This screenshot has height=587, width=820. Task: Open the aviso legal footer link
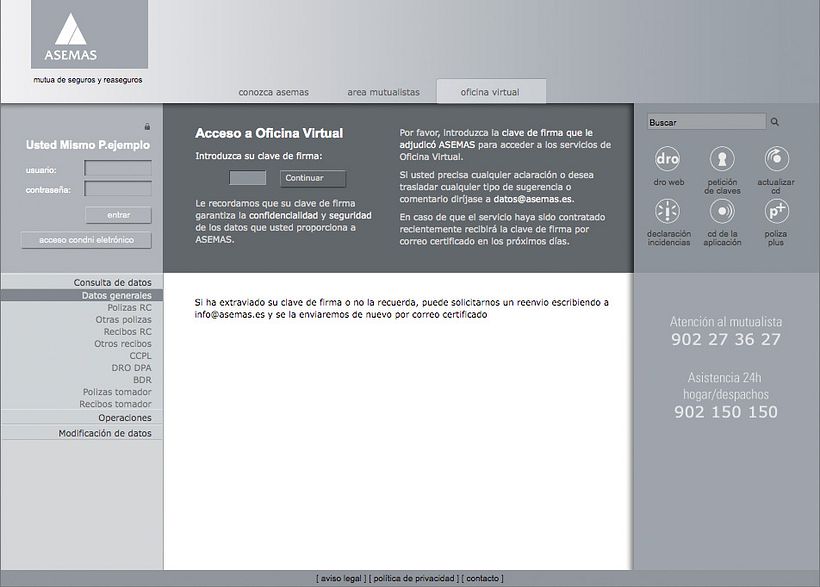(341, 578)
